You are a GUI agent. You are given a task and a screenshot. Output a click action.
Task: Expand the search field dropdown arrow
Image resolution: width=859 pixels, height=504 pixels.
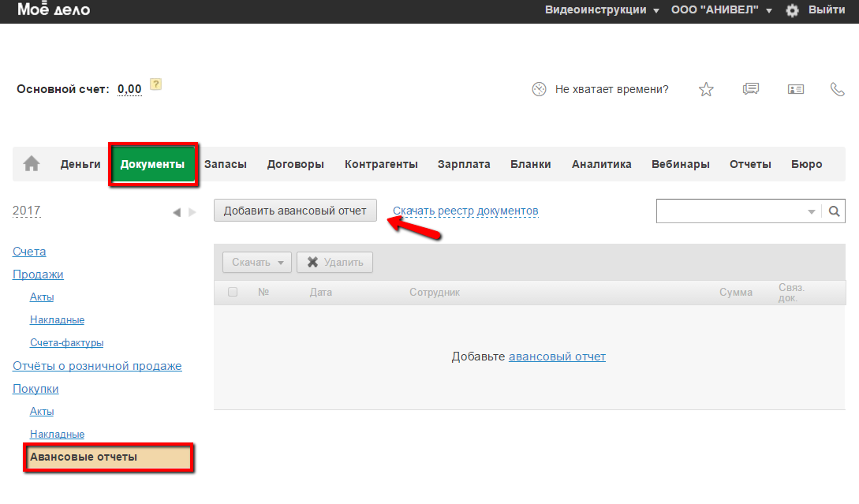812,211
